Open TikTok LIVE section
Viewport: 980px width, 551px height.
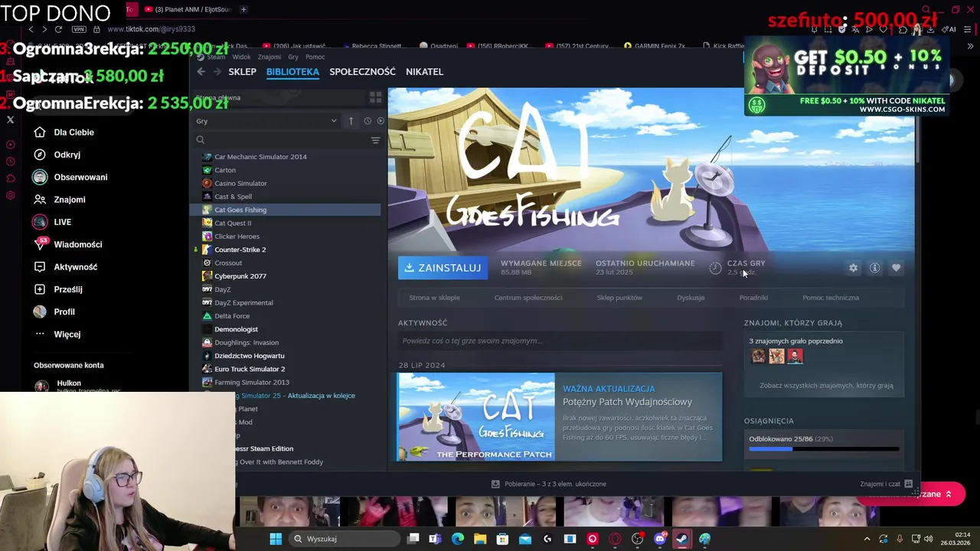[52, 222]
